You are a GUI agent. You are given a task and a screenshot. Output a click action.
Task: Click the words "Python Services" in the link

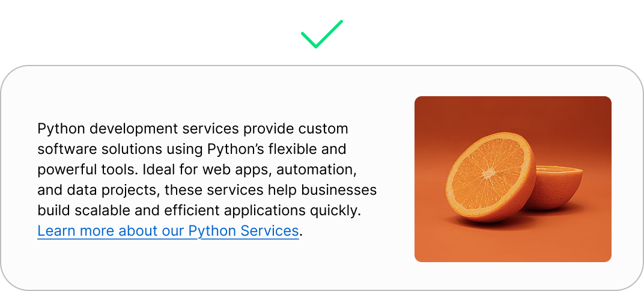tap(243, 231)
